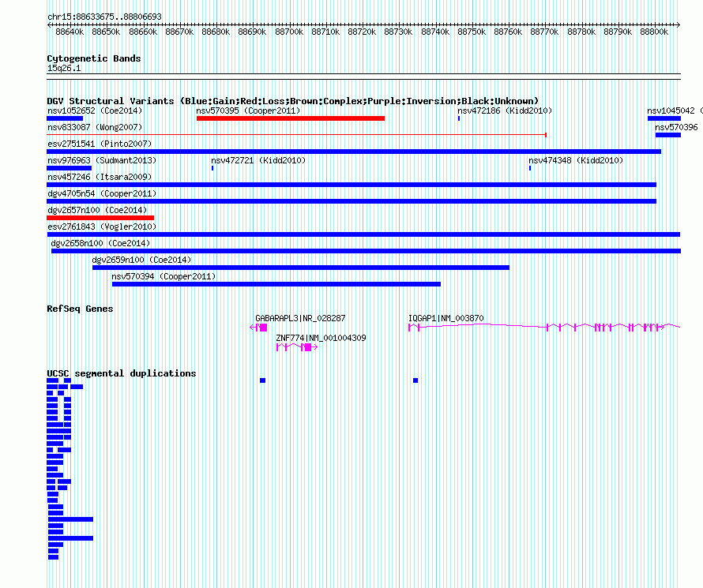Select the nsv976963 (Sudmant2013) label
The image size is (703, 588).
102,160
